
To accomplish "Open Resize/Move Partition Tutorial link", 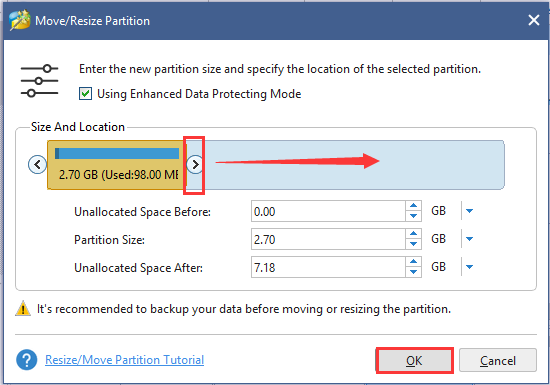I will 125,360.
